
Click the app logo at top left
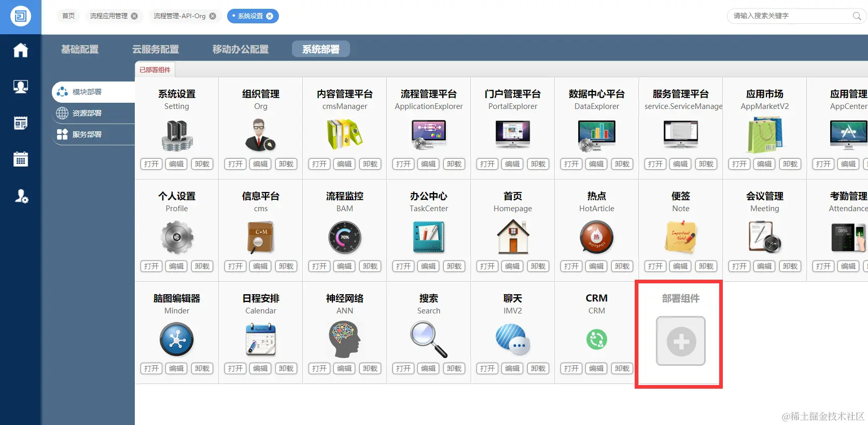(21, 16)
